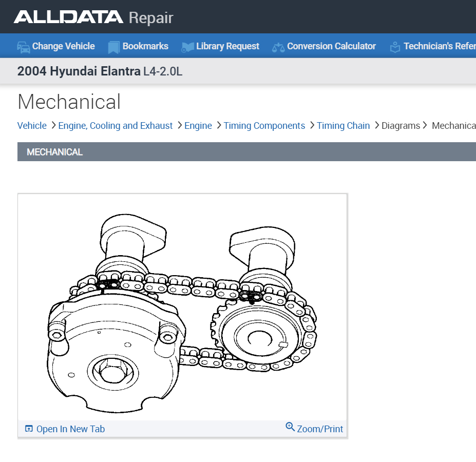Open Timing Chain breadcrumb link
Image resolution: width=476 pixels, height=462 pixels.
pos(344,126)
